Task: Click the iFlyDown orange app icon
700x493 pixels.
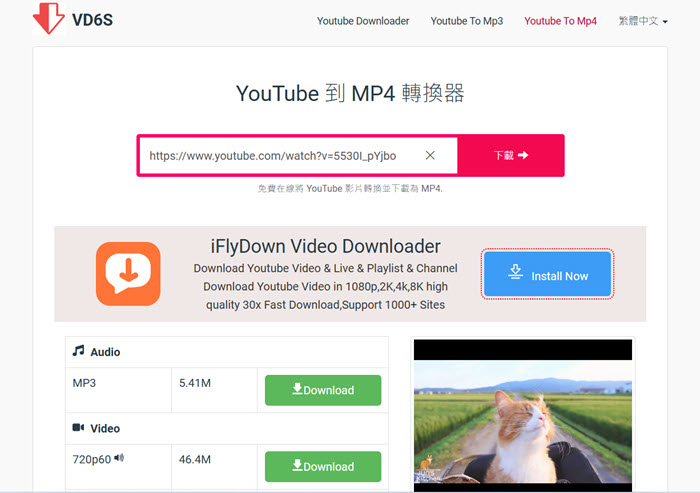Action: 128,274
